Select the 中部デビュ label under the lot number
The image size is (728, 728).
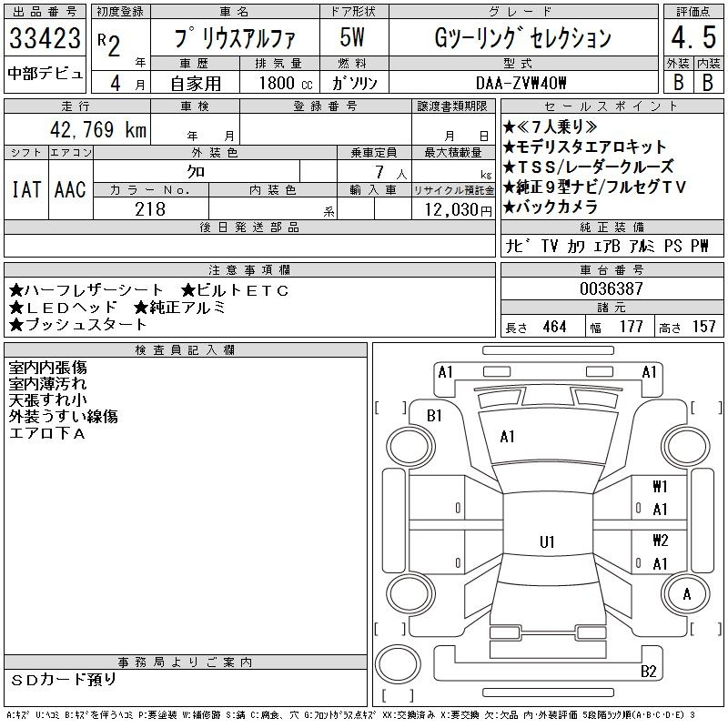[45, 74]
